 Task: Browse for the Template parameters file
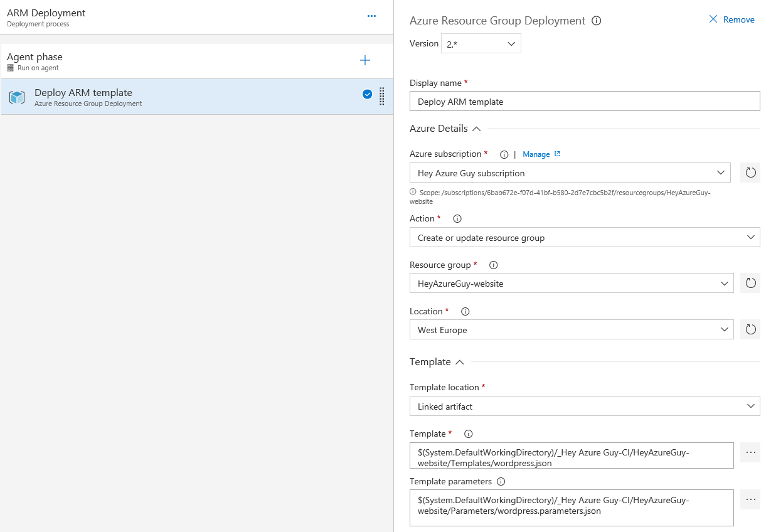coord(750,499)
